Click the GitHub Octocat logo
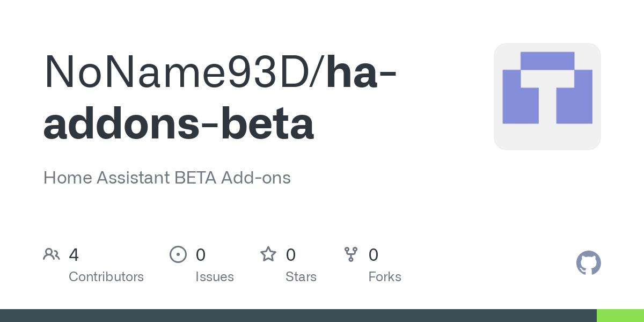644x322 pixels. pos(588,263)
